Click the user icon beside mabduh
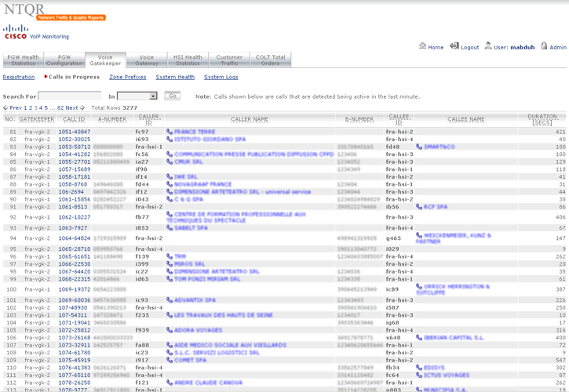 [488, 47]
